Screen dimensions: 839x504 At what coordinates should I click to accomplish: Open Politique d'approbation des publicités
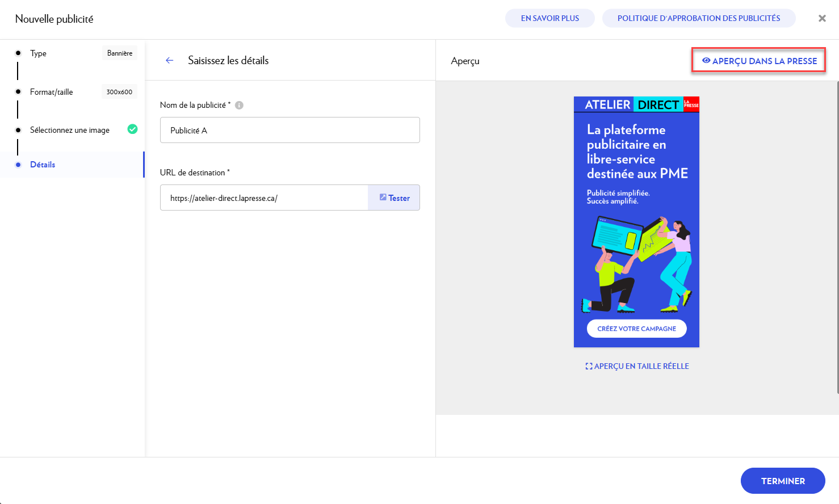click(698, 18)
